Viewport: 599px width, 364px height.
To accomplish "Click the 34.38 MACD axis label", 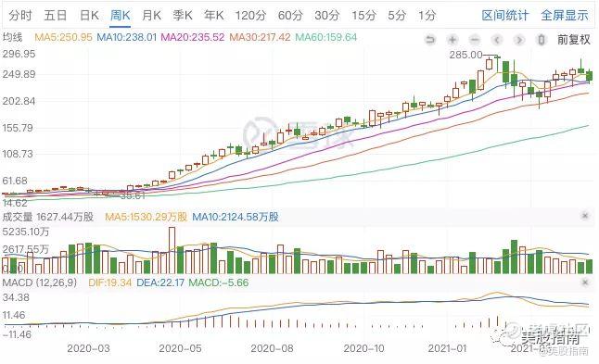I will tap(16, 297).
